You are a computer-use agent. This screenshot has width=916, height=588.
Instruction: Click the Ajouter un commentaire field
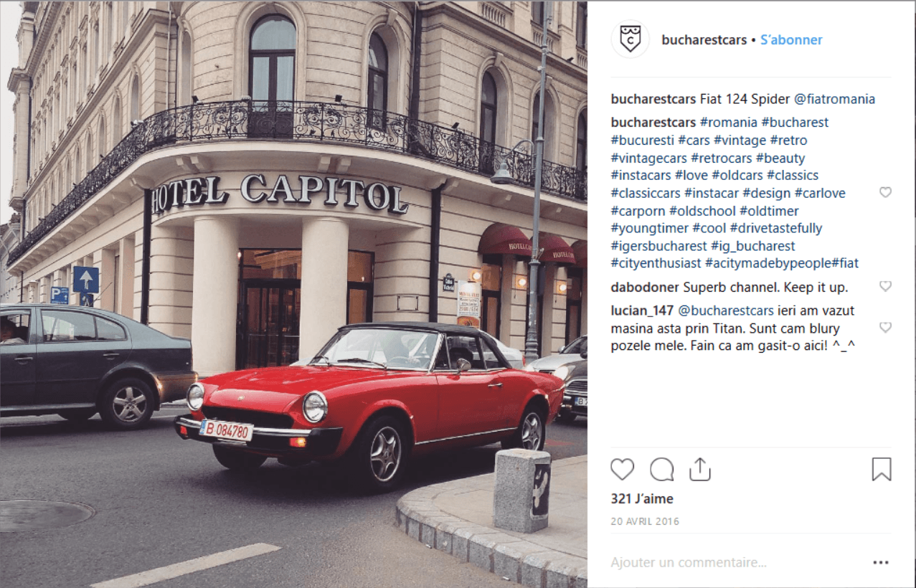coord(735,563)
